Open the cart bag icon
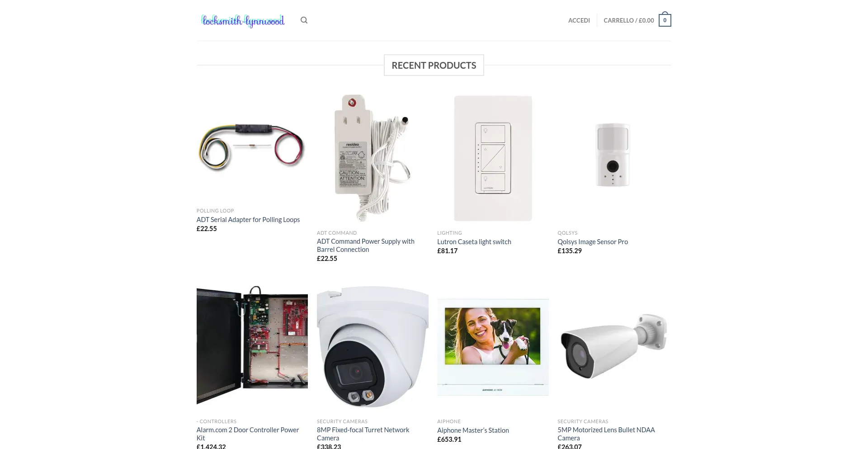The image size is (868, 449). pos(665,19)
